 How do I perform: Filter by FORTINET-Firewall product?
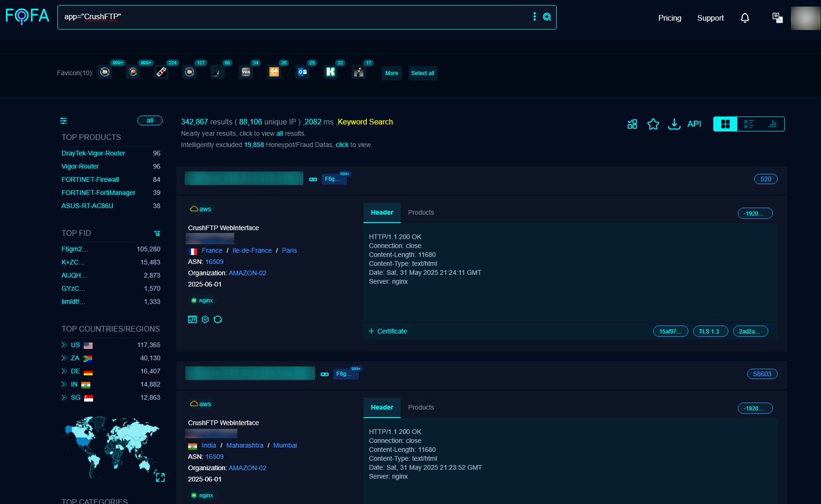90,179
